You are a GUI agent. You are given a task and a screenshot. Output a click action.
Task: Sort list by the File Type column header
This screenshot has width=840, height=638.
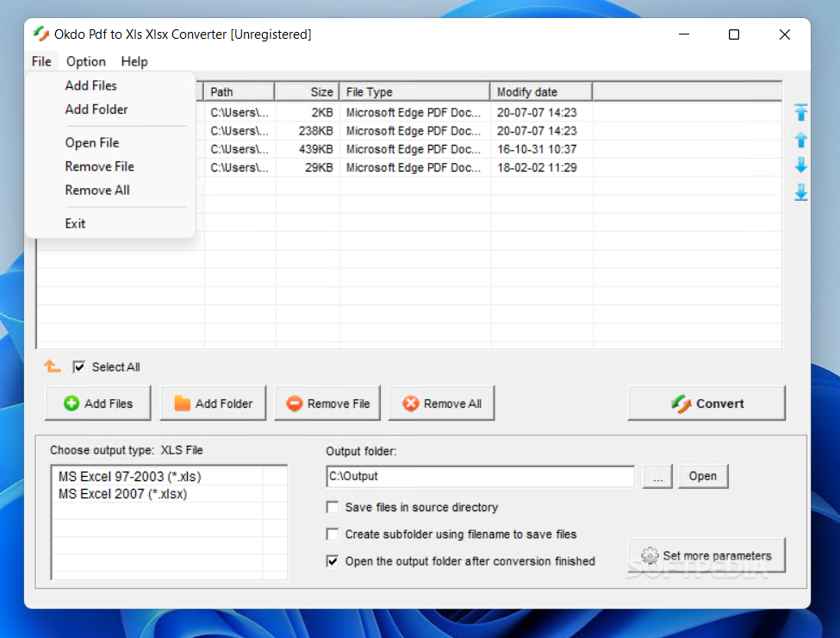point(414,91)
